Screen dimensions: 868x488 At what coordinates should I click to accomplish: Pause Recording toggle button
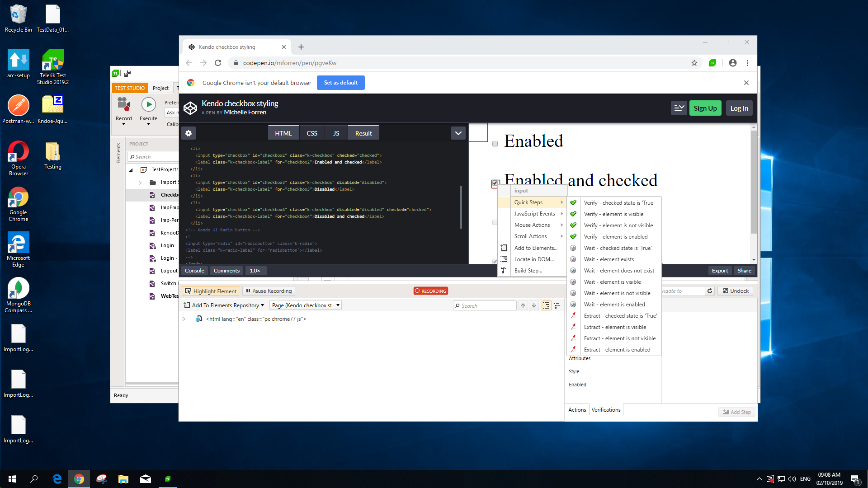coord(269,291)
